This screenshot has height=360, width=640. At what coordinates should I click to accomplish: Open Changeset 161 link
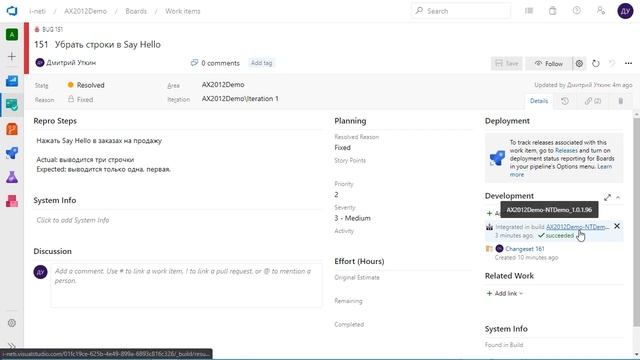(524, 249)
